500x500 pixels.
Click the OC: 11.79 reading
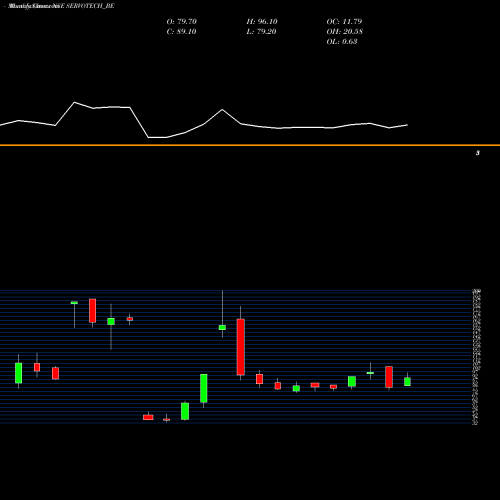pyautogui.click(x=344, y=22)
